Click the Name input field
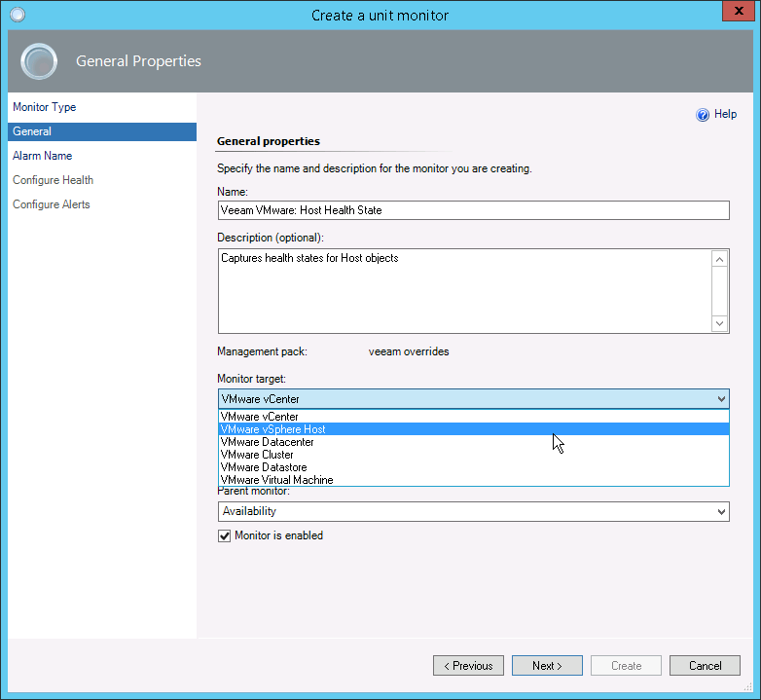The image size is (761, 700). pos(473,210)
